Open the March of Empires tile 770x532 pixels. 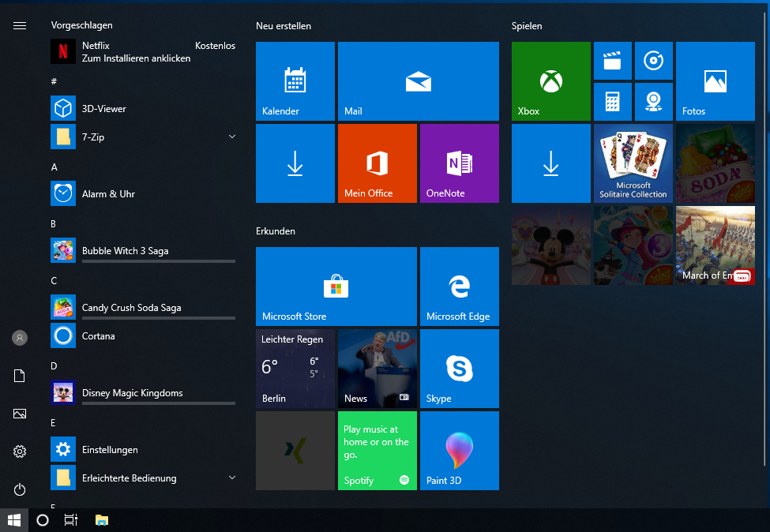click(x=715, y=245)
